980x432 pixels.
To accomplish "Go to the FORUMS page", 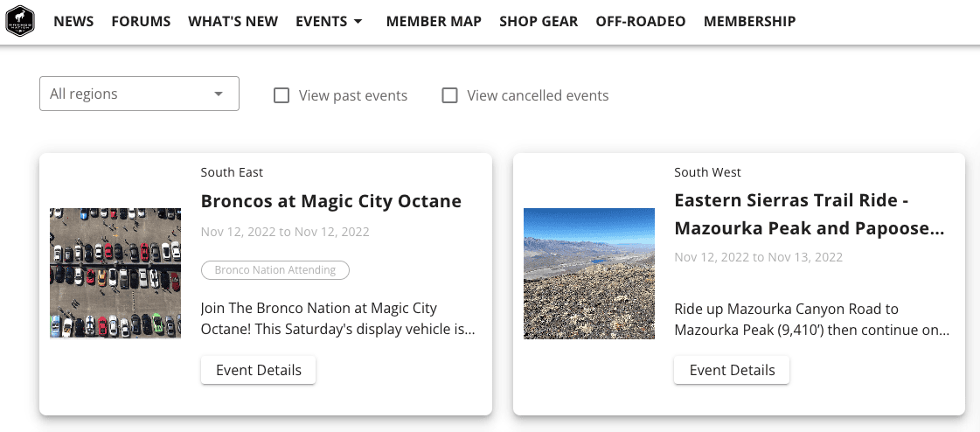I will (141, 22).
